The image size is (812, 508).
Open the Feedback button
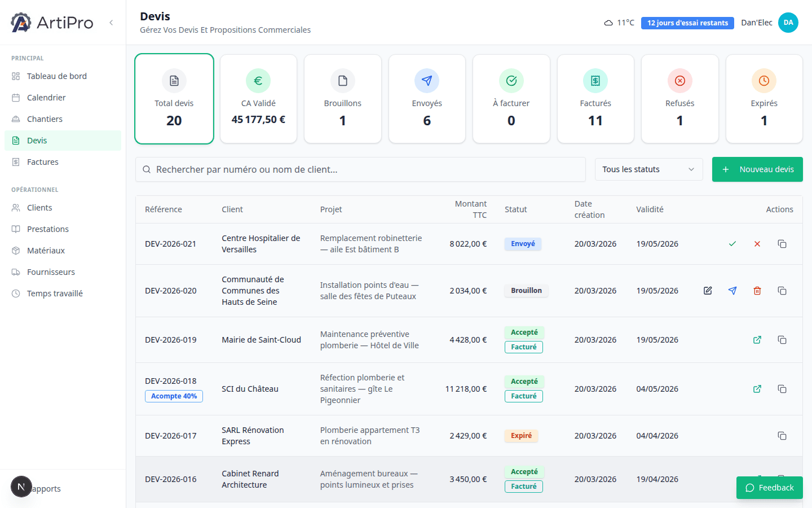click(x=769, y=488)
